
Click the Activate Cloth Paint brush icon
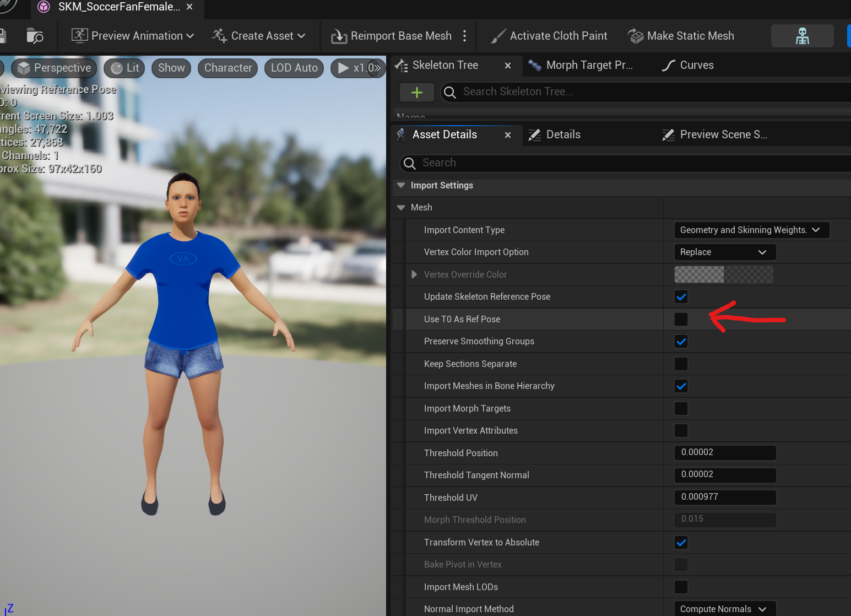tap(497, 35)
